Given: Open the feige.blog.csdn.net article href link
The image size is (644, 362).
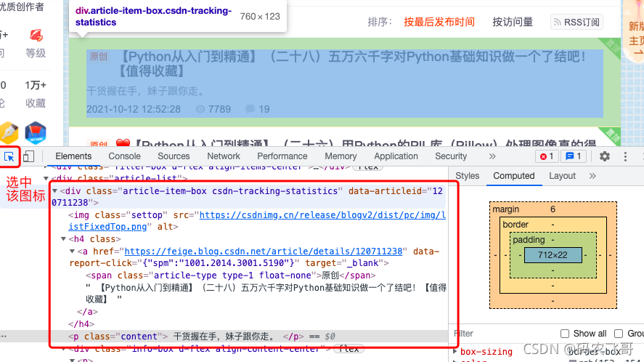Looking at the screenshot, I should (264, 252).
